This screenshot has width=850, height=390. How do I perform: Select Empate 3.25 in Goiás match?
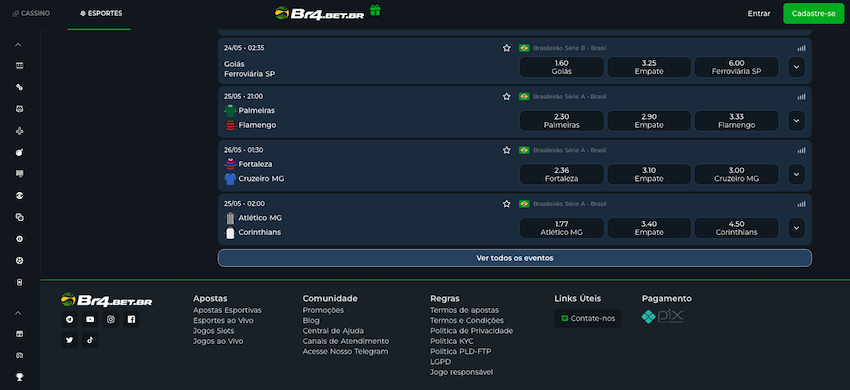pyautogui.click(x=649, y=67)
